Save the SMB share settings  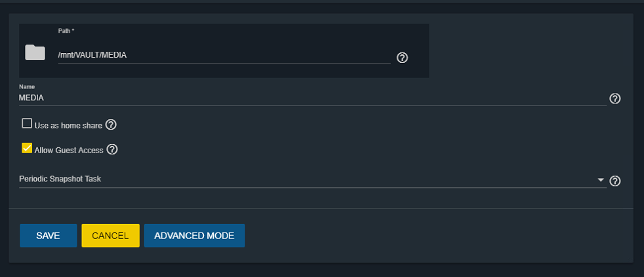tap(48, 236)
